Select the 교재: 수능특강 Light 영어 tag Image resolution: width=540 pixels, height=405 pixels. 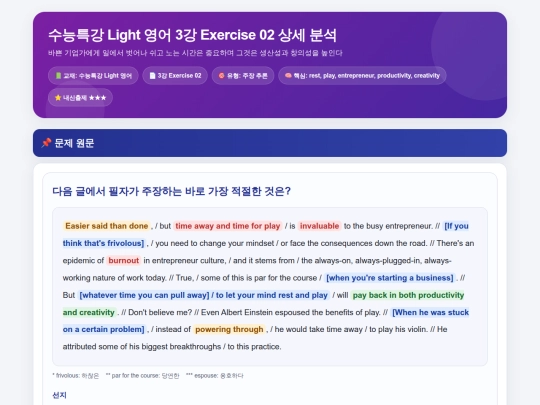pyautogui.click(x=93, y=76)
